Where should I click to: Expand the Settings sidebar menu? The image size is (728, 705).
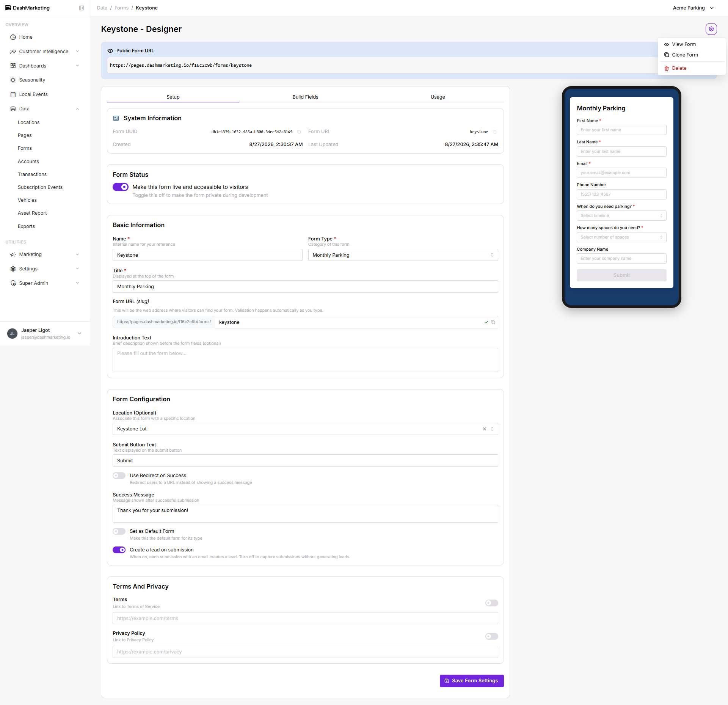(77, 269)
